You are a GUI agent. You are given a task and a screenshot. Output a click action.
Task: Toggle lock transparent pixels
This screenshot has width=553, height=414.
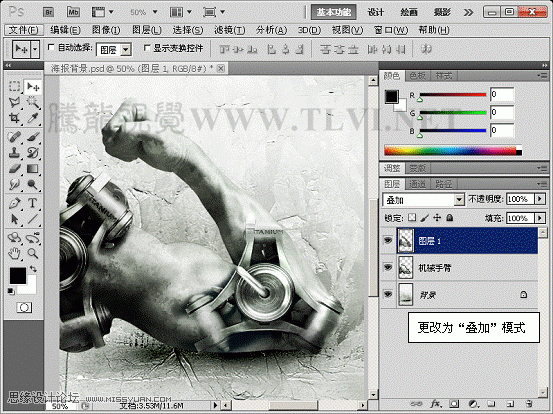pyautogui.click(x=412, y=218)
